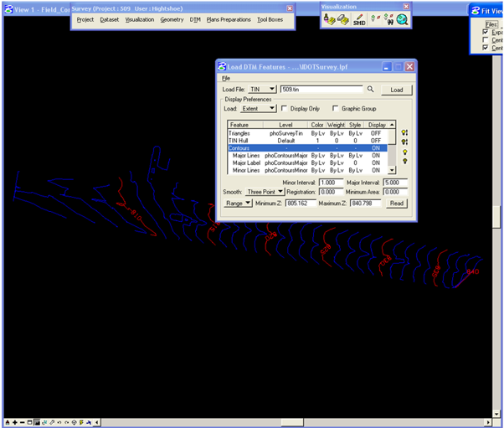Screen dimensions: 504x428
Task: Click the Maximum Z field
Action: click(x=366, y=204)
